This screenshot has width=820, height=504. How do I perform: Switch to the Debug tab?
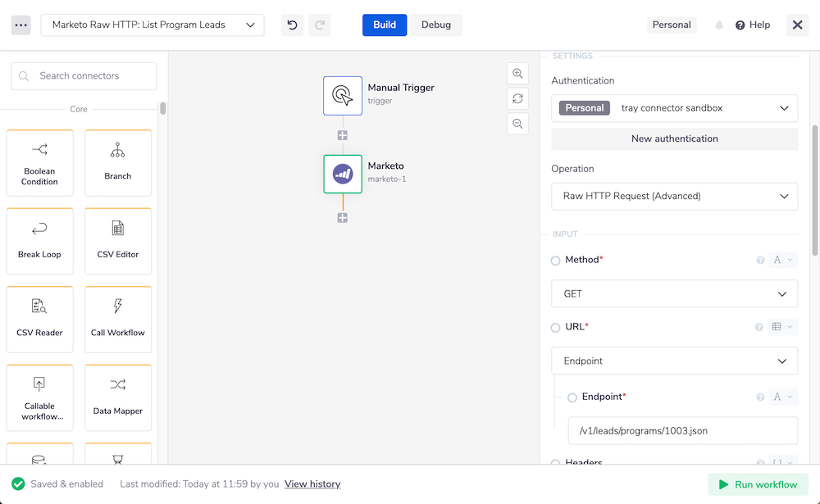tap(436, 25)
